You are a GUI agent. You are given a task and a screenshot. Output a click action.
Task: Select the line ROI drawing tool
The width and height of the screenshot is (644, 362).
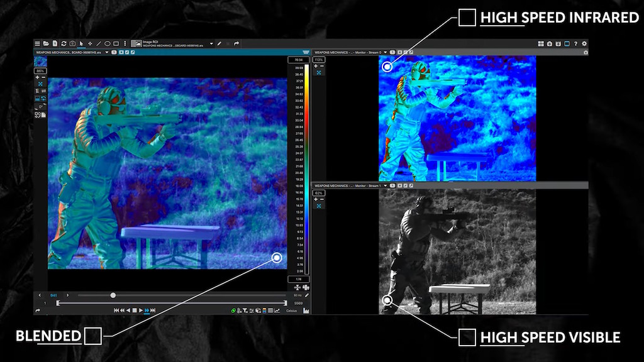(x=99, y=43)
